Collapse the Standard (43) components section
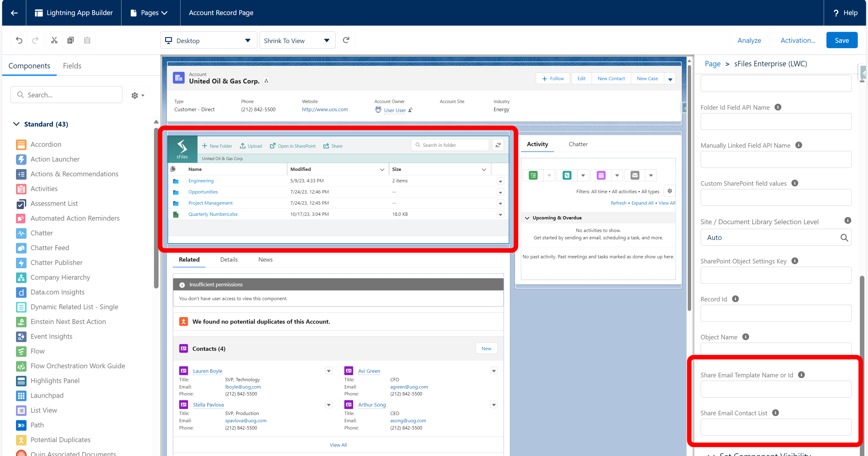The image size is (868, 456). (x=16, y=124)
